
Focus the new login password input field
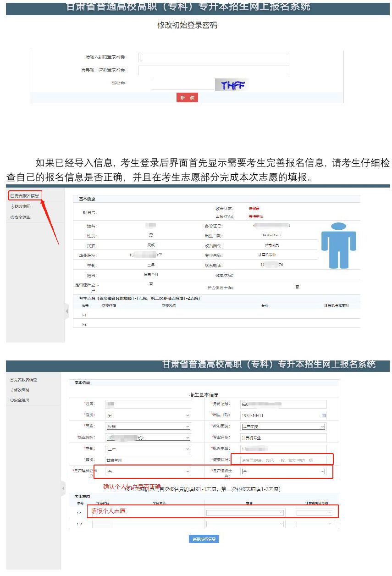pos(214,58)
